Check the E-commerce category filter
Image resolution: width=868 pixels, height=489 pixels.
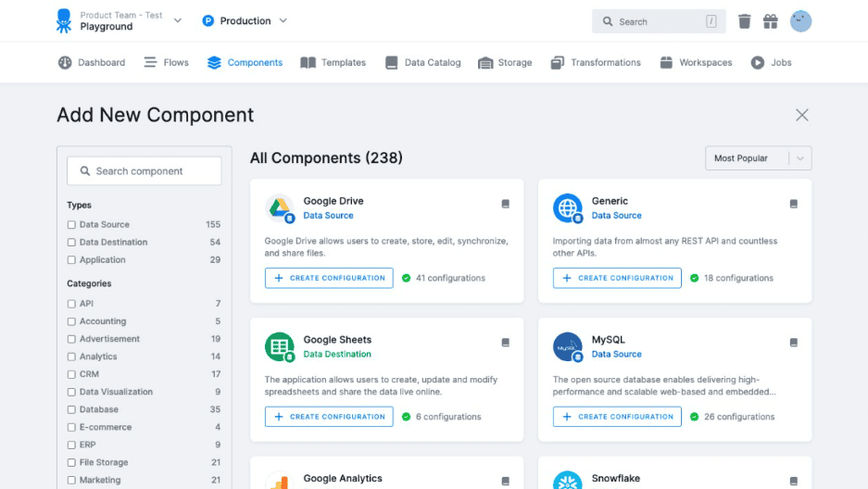[71, 428]
